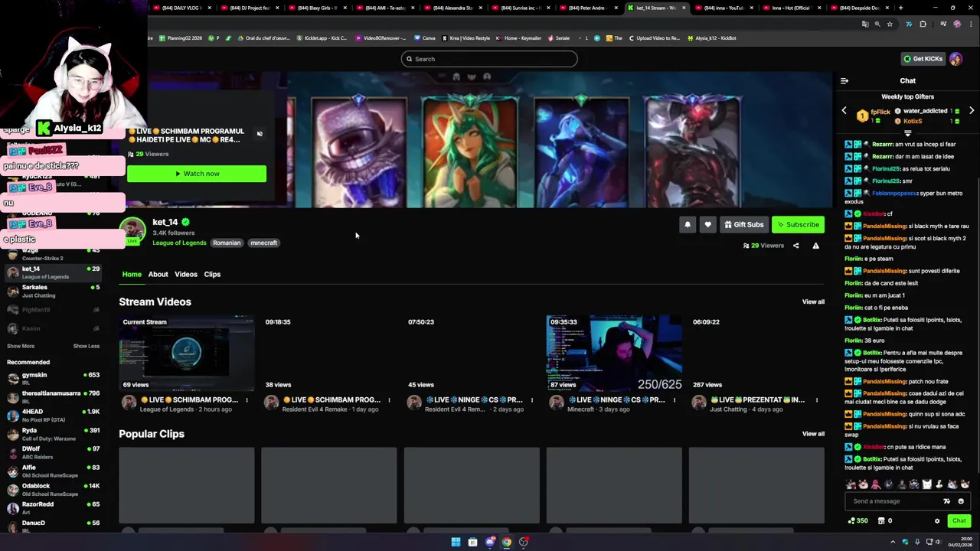Viewport: 980px width, 551px height.
Task: View all Popular Clips
Action: (813, 434)
